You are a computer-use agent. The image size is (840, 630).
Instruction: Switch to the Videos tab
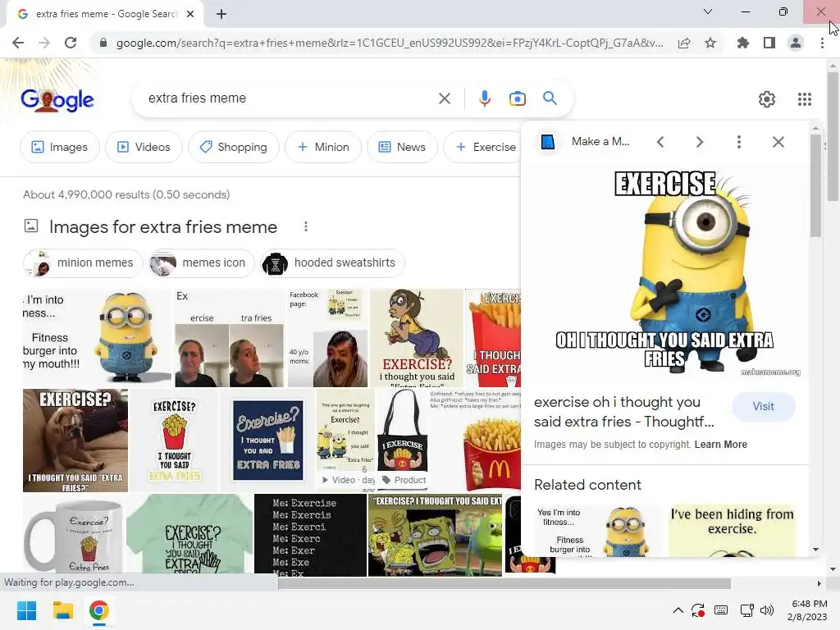click(144, 147)
